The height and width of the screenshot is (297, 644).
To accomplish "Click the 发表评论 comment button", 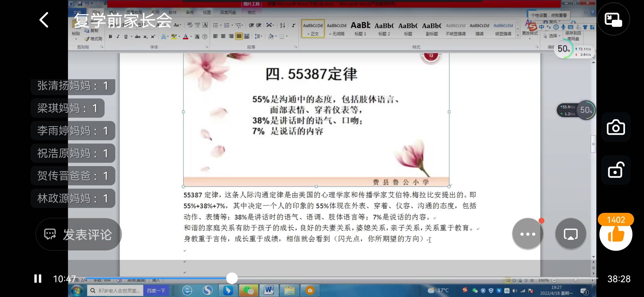I will click(78, 234).
